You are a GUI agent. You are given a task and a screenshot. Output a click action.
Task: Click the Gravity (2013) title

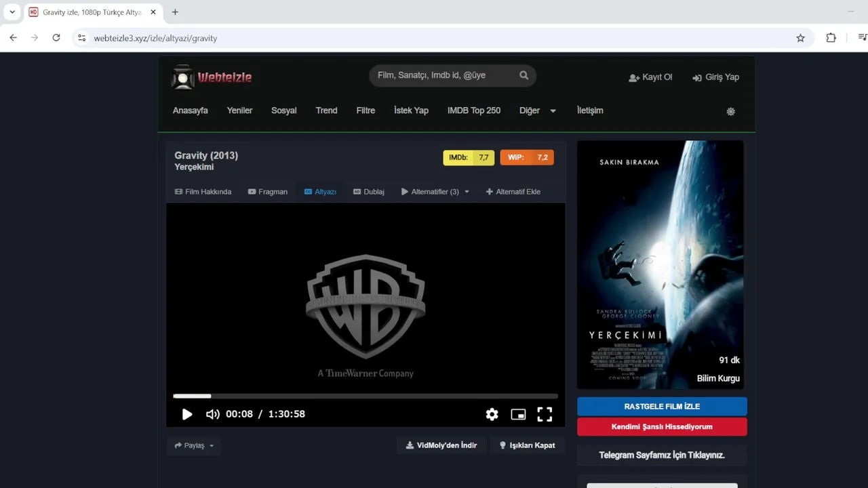point(206,155)
